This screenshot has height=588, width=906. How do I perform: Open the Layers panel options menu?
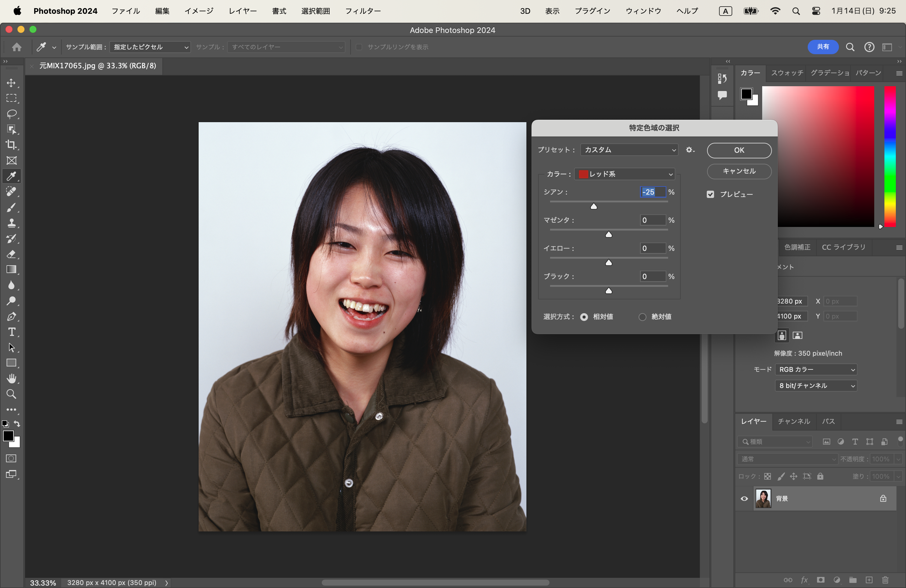pyautogui.click(x=899, y=422)
